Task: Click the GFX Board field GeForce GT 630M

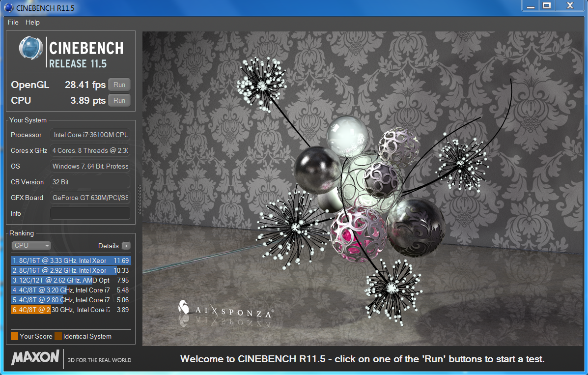Action: pyautogui.click(x=90, y=198)
